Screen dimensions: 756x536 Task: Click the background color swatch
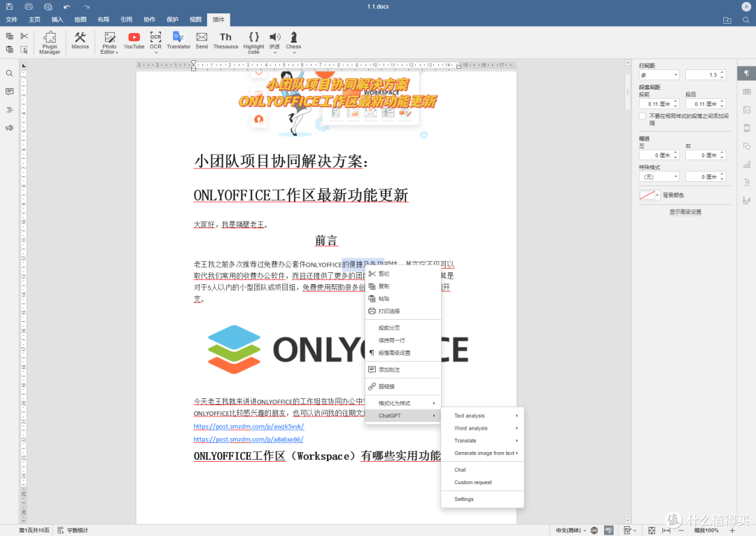[647, 195]
